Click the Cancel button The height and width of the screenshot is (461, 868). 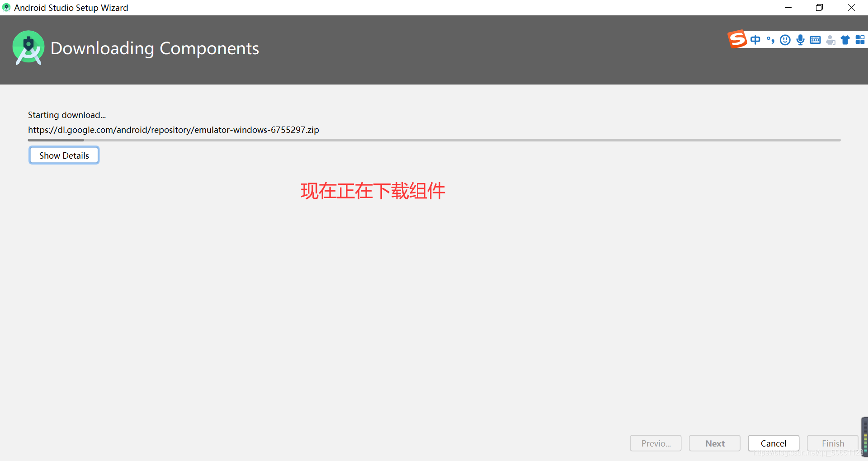[x=774, y=443]
